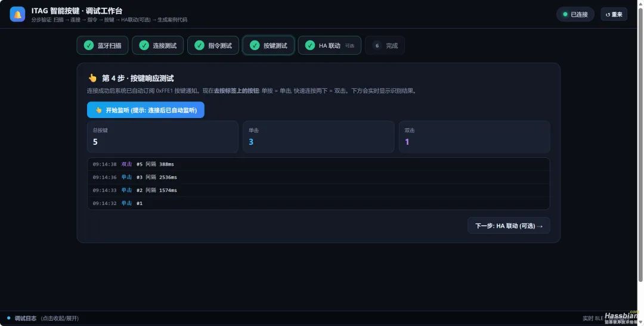Select the 双击 #5 log entry
The image size is (644, 326).
coord(318,164)
